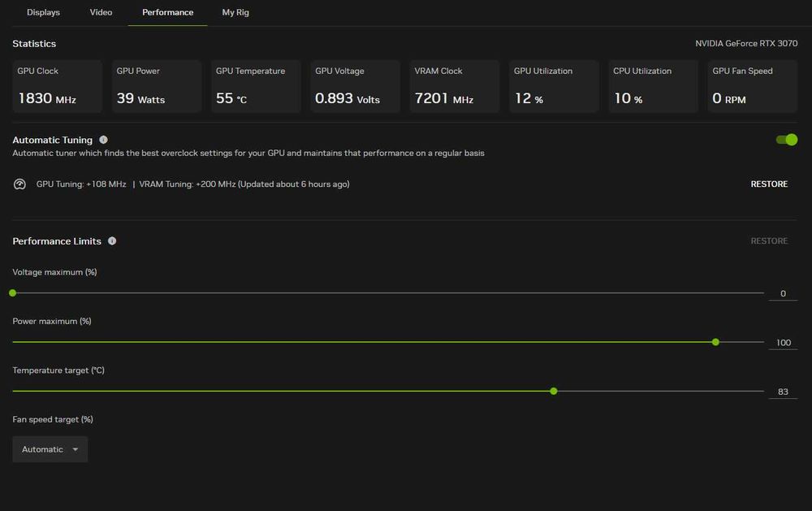Select the VRAM Clock statistic card

click(x=455, y=86)
